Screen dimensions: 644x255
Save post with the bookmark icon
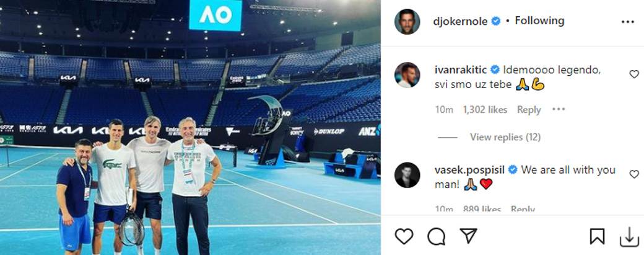[597, 236]
